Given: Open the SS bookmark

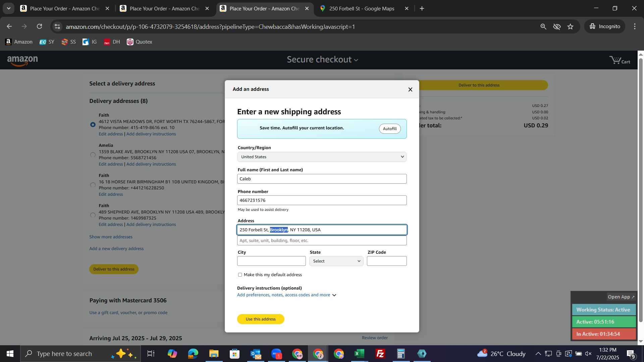Looking at the screenshot, I should click(69, 42).
